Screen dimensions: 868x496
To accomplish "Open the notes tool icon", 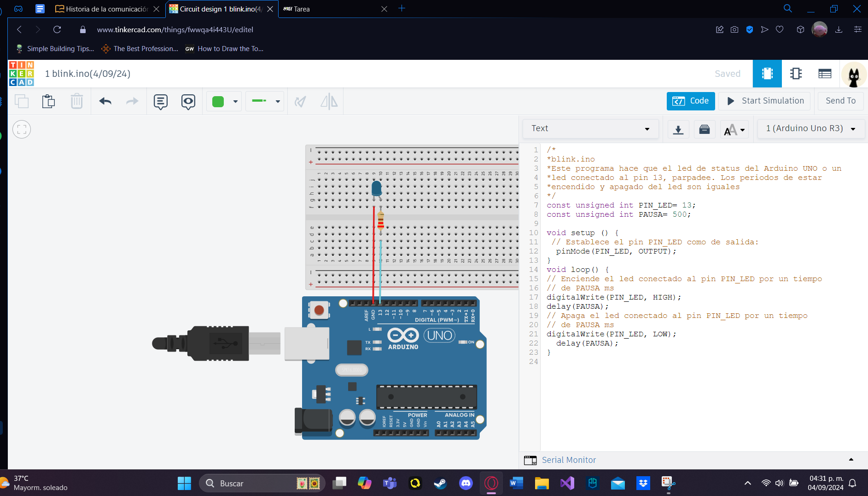I will pyautogui.click(x=160, y=101).
